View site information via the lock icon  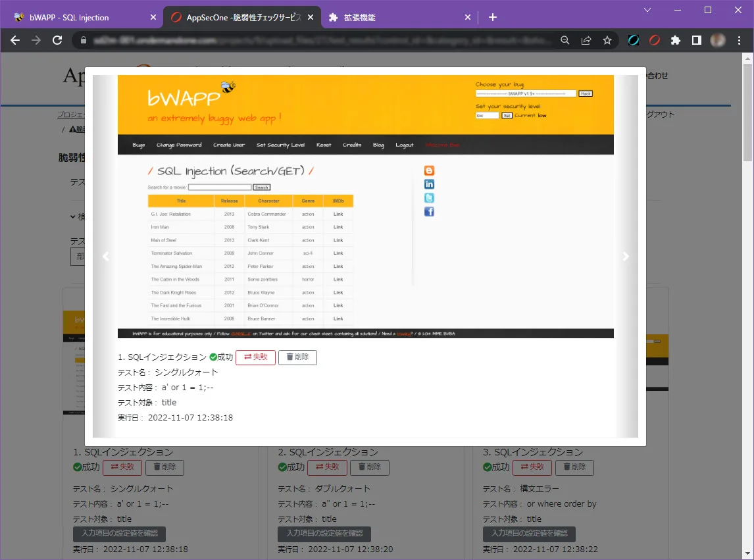(83, 40)
